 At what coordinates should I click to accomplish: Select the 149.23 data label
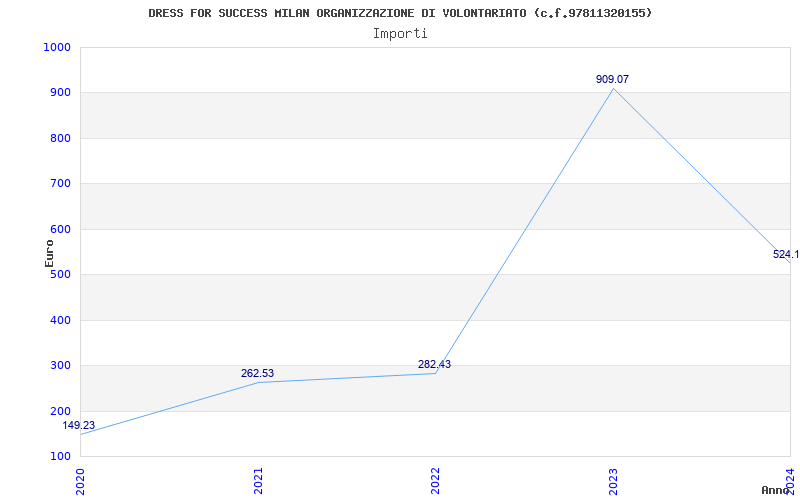[x=79, y=426]
